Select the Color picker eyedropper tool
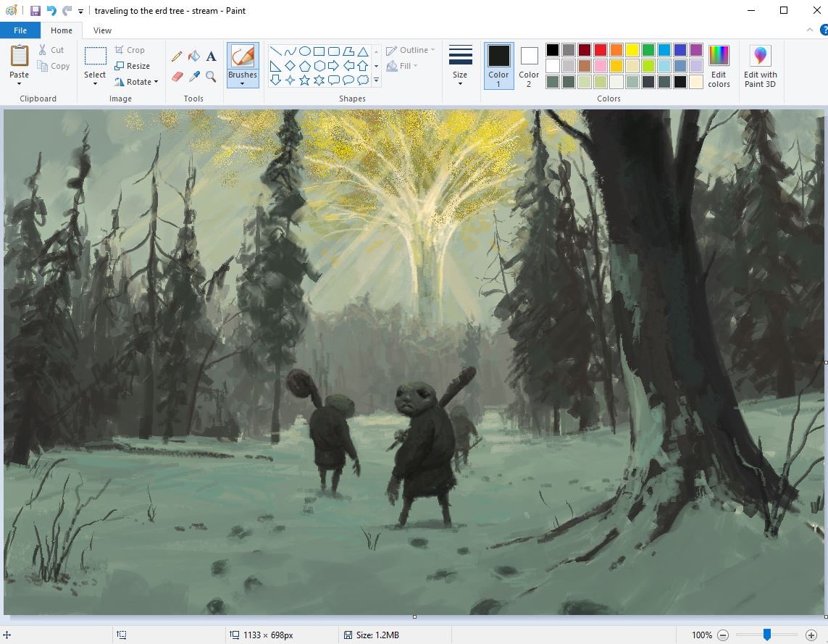This screenshot has width=828, height=644. click(194, 77)
